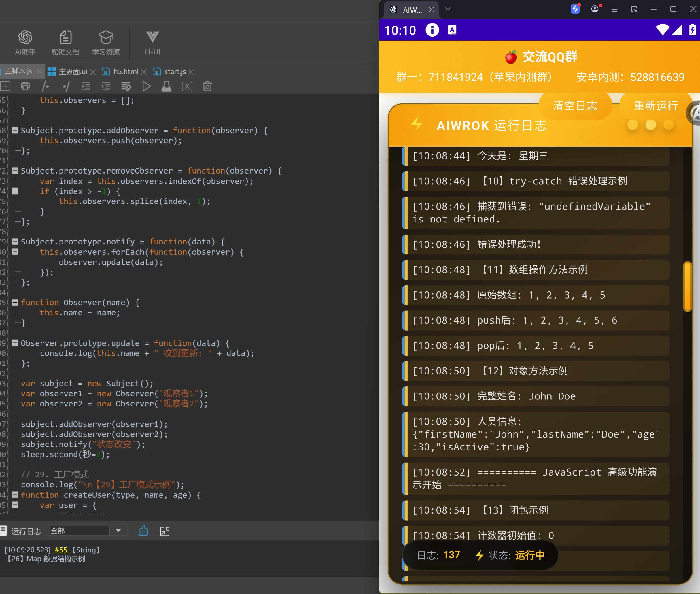Click the keyboard A icon in status bar
Image resolution: width=700 pixels, height=594 pixels.
[x=452, y=30]
